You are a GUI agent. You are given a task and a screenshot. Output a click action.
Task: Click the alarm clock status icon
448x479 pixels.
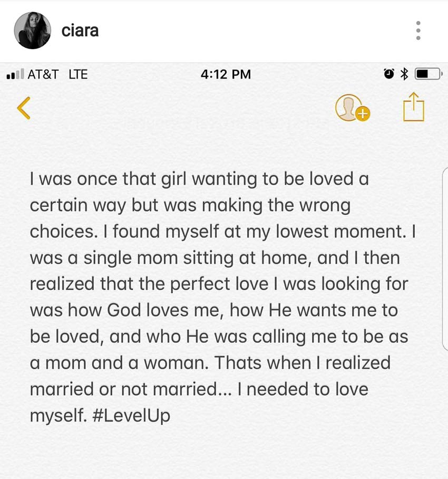[388, 74]
